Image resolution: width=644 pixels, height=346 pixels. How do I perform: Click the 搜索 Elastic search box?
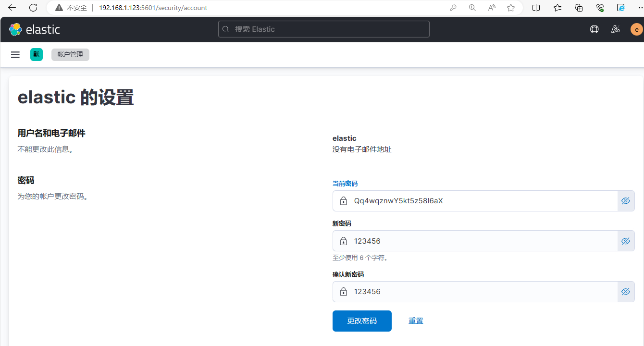click(x=323, y=29)
